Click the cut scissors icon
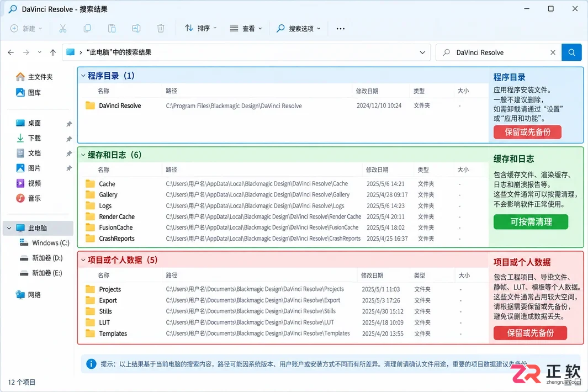This screenshot has width=588, height=392. (x=62, y=29)
